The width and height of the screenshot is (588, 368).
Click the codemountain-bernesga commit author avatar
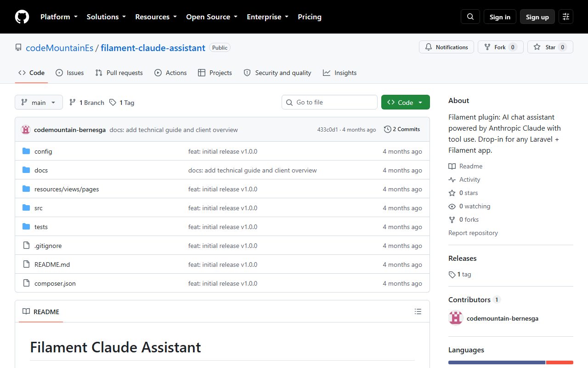click(26, 130)
